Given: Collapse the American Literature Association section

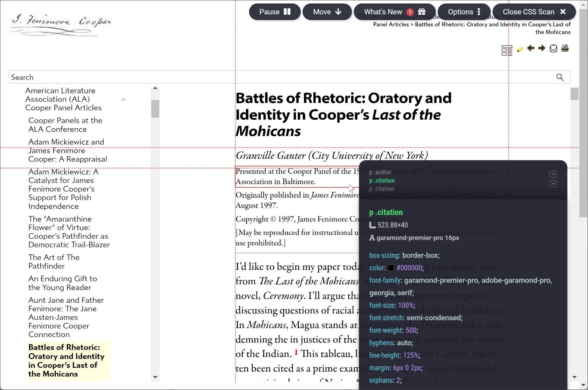Looking at the screenshot, I should (124, 99).
